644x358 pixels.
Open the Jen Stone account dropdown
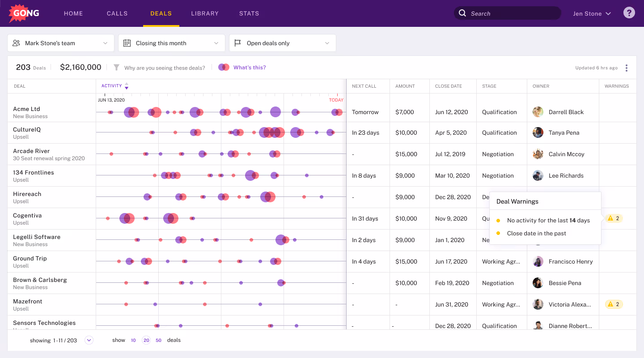coord(591,13)
